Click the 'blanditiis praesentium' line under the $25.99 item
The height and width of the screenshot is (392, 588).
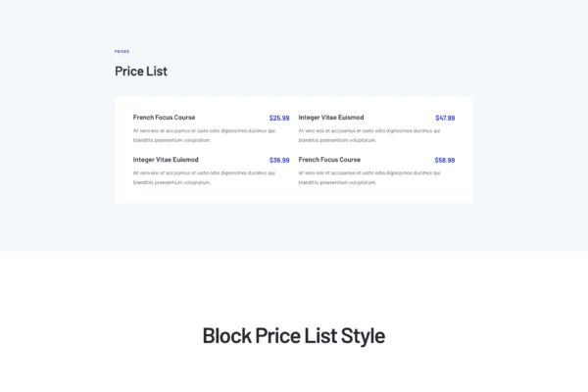[171, 140]
